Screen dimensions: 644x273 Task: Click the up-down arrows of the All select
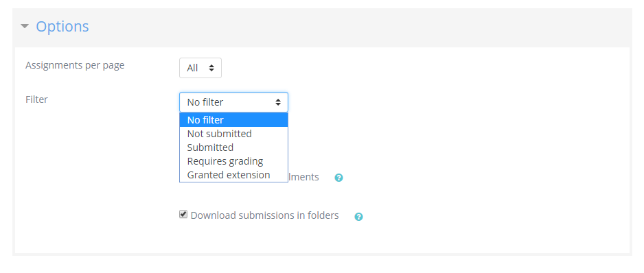pos(211,68)
